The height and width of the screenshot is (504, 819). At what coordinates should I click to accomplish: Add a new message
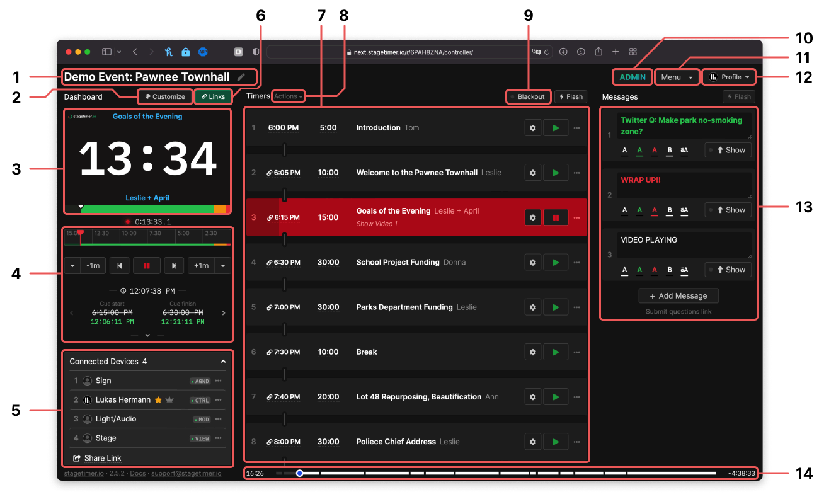point(679,295)
